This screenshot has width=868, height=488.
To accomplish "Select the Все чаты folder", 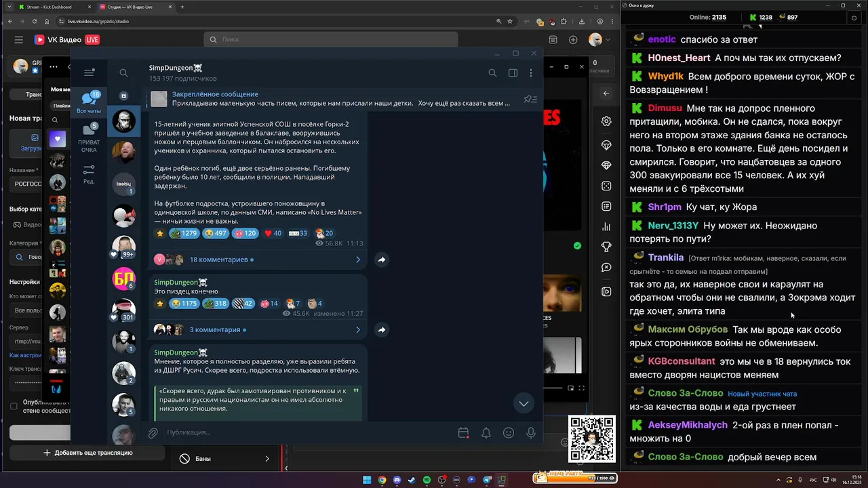I will pos(89,103).
